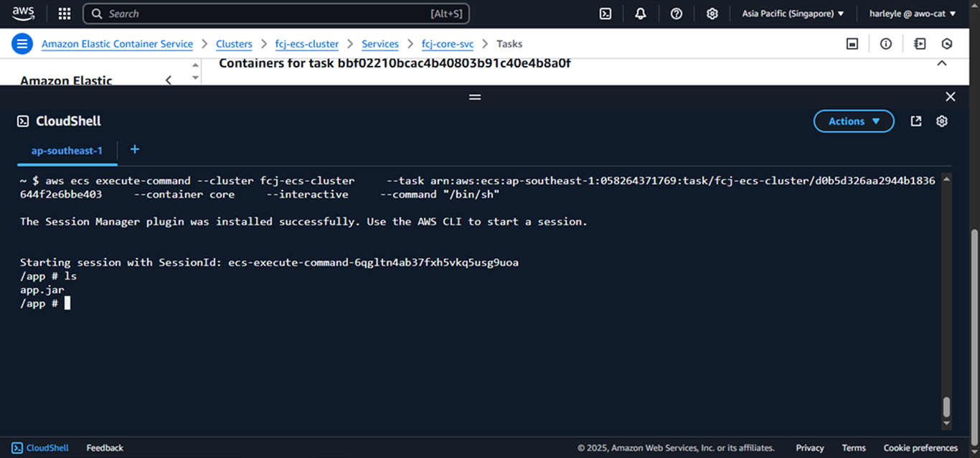Open the help question mark menu

coord(677,14)
